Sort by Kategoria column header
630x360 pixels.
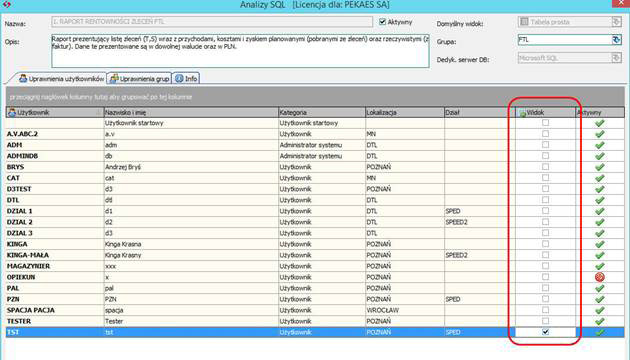click(321, 112)
